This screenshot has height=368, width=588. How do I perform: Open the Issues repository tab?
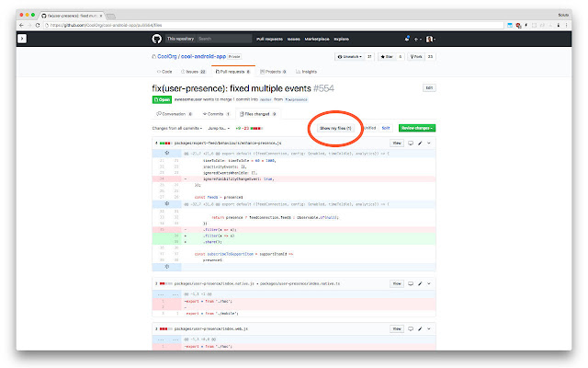click(x=193, y=72)
